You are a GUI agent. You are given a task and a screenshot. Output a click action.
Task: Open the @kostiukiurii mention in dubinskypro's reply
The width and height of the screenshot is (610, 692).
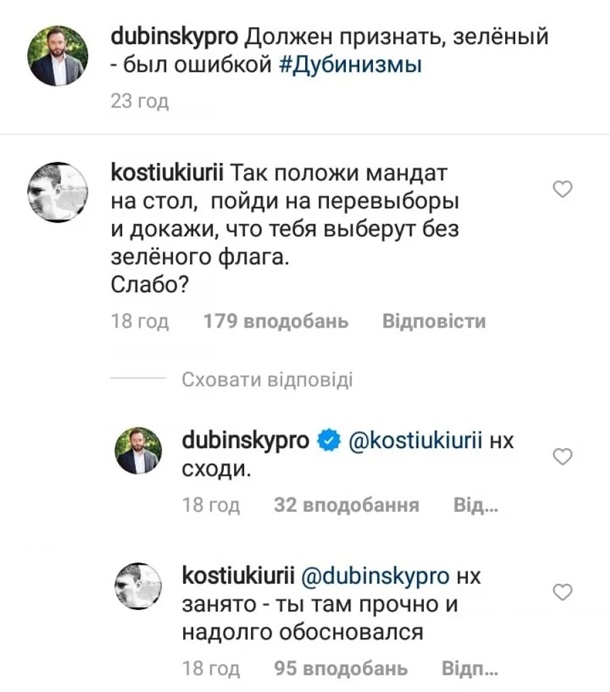click(x=415, y=440)
